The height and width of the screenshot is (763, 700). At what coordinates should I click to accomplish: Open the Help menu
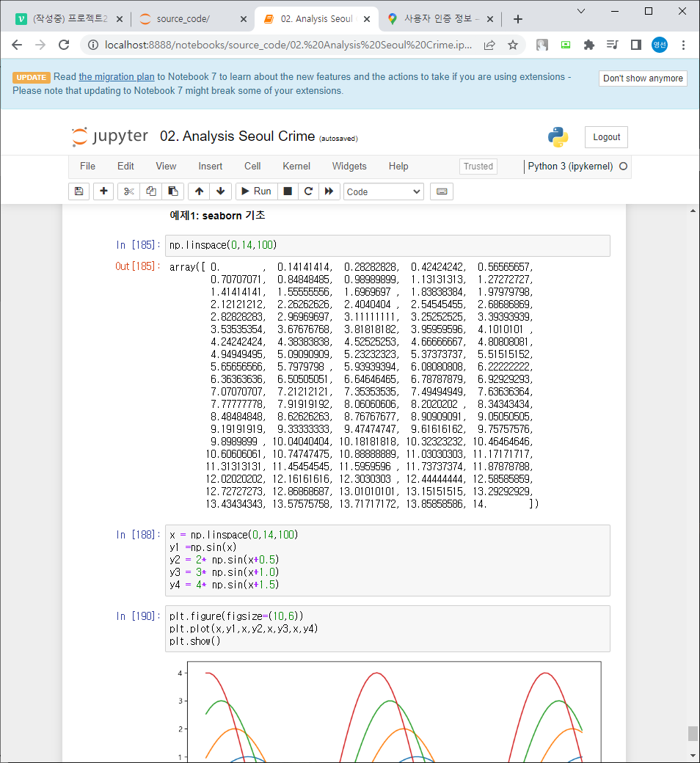[398, 167]
